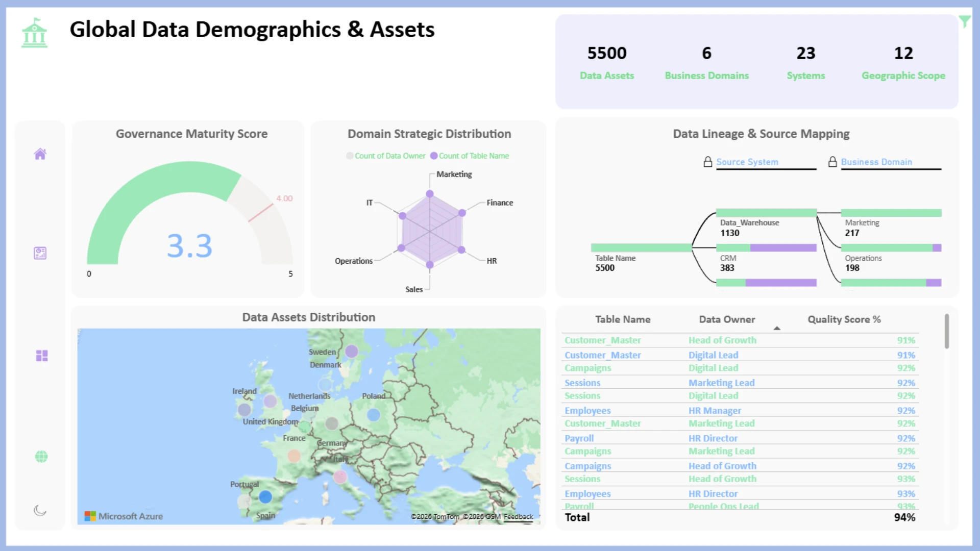Open the green filter funnel icon
Screen dimensions: 980x551
[964, 21]
